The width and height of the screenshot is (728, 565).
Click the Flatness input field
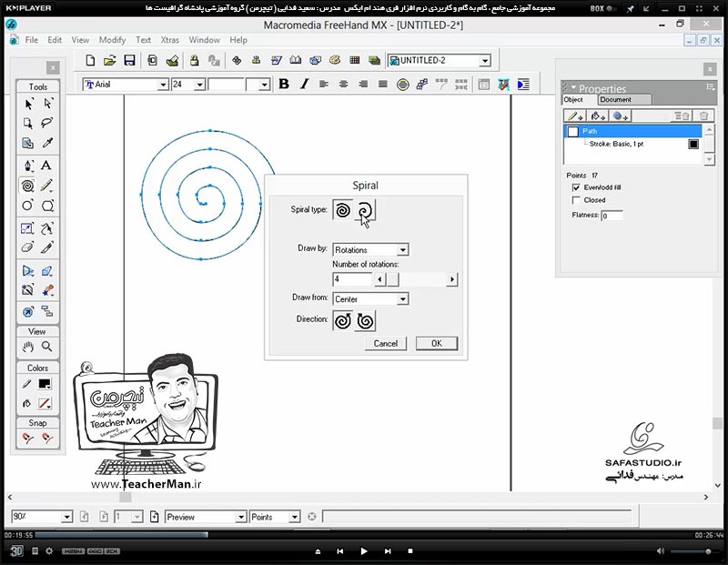coord(612,216)
